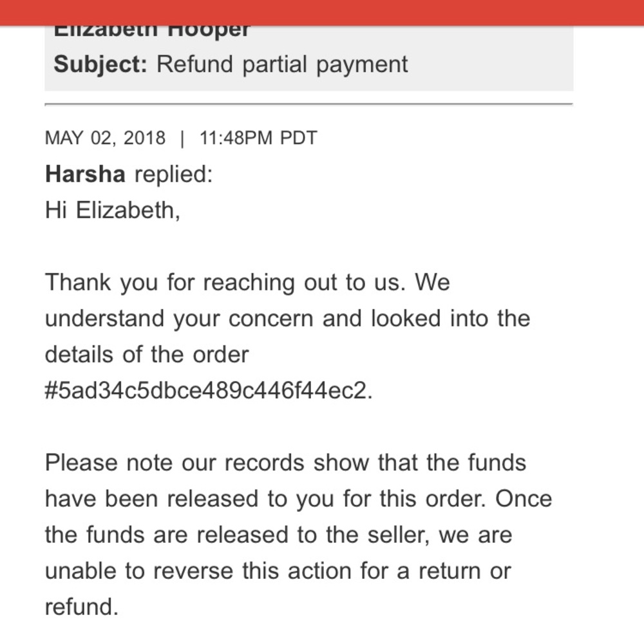
Task: Click the unable to reverse this action line
Action: (278, 571)
